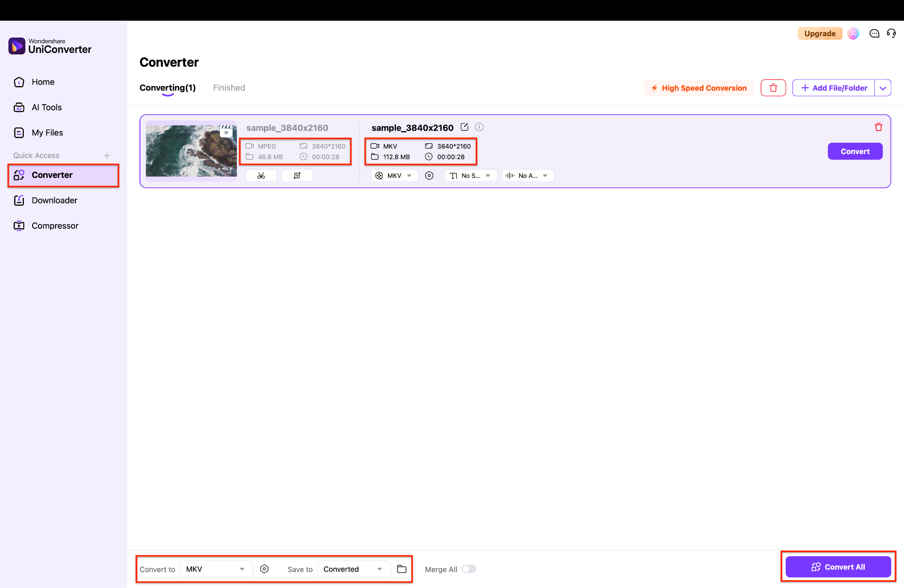Image resolution: width=904 pixels, height=588 pixels.
Task: Open the Compressor from Quick Access
Action: (55, 226)
